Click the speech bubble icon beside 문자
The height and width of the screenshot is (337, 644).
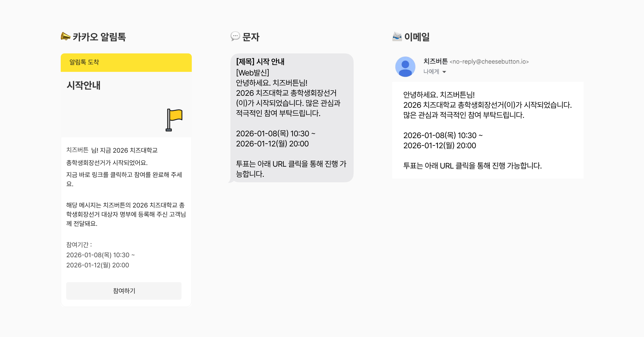click(235, 37)
